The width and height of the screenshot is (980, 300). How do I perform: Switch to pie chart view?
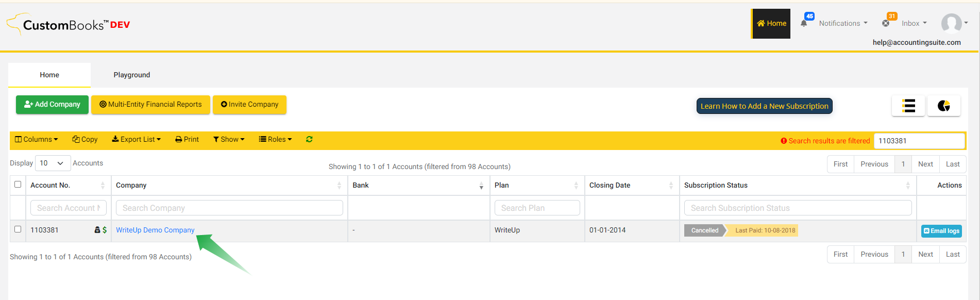click(x=944, y=106)
